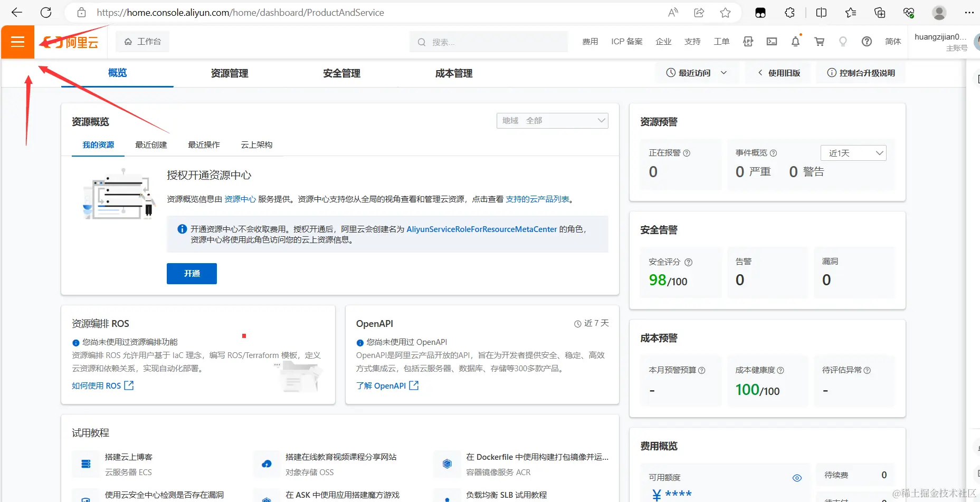The image size is (980, 502).
Task: Click the browser address bar URL
Action: (240, 13)
